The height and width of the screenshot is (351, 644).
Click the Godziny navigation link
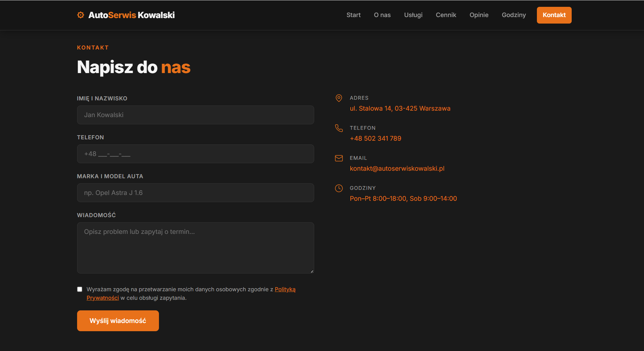pyautogui.click(x=513, y=15)
